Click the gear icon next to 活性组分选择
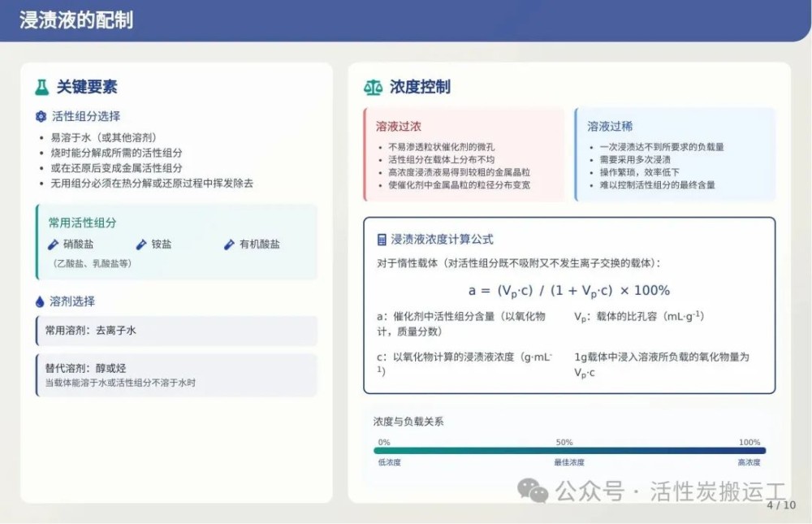812x524 pixels. (x=41, y=117)
